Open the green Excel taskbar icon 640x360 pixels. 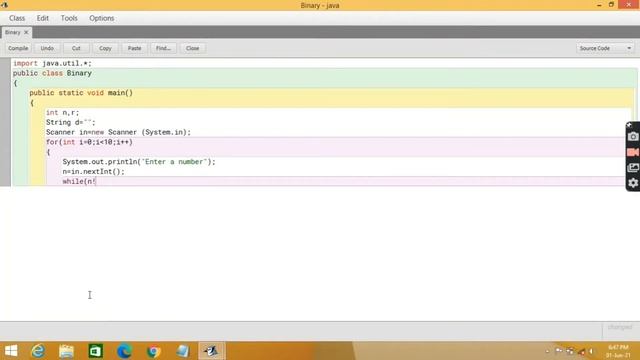point(96,351)
